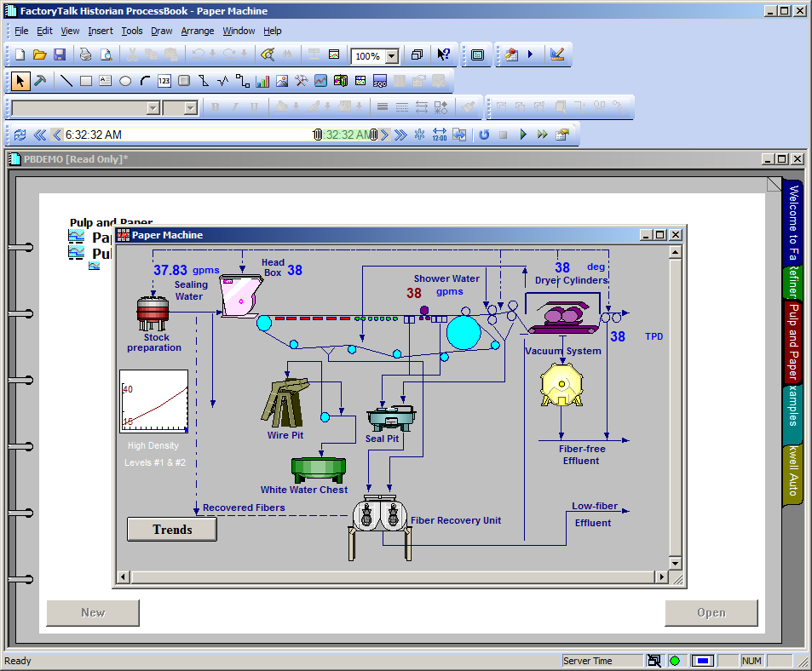Create a new ProcessBook file
This screenshot has height=671, width=812.
point(20,54)
